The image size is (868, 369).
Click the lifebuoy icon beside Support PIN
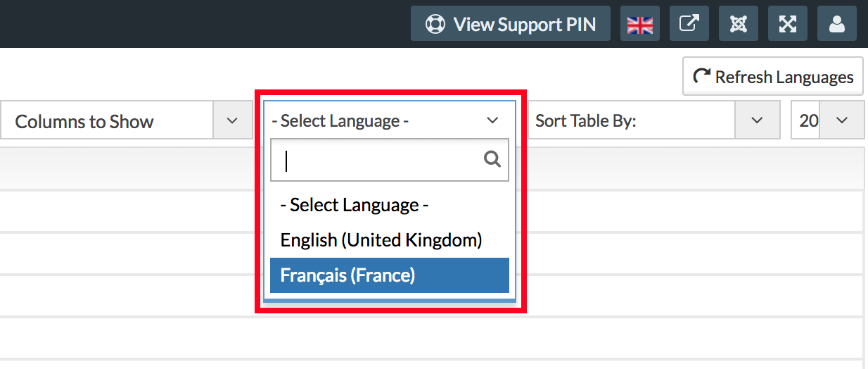pyautogui.click(x=435, y=24)
